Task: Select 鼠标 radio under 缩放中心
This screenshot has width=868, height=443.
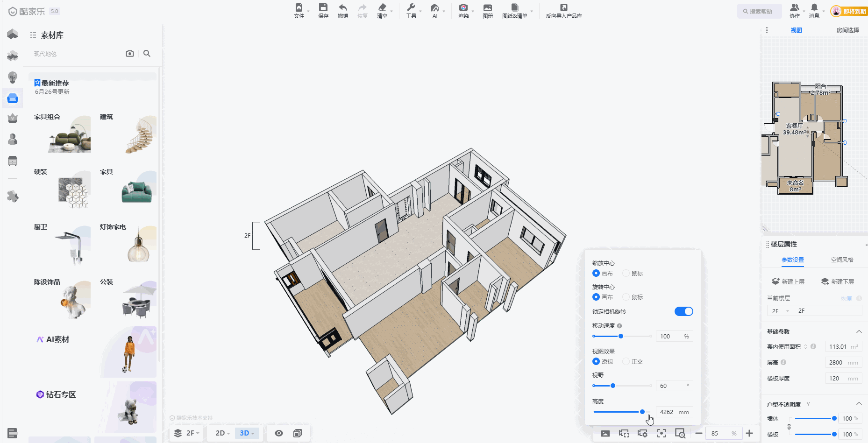Action: (626, 273)
